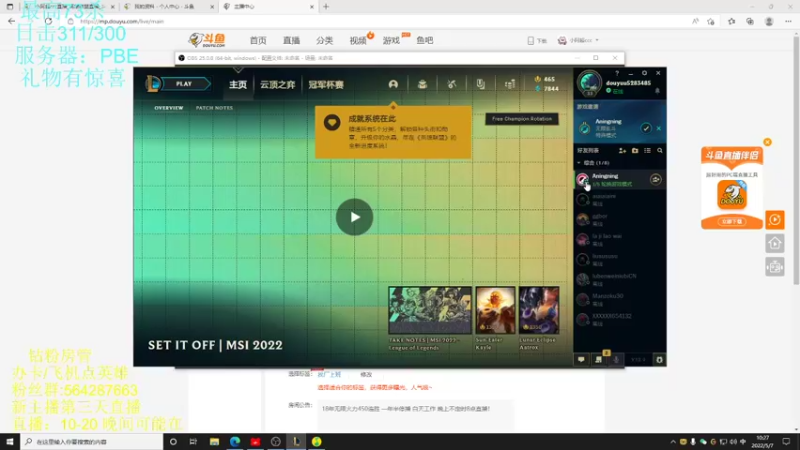
Task: Open the 主页 home tab
Action: [x=238, y=85]
